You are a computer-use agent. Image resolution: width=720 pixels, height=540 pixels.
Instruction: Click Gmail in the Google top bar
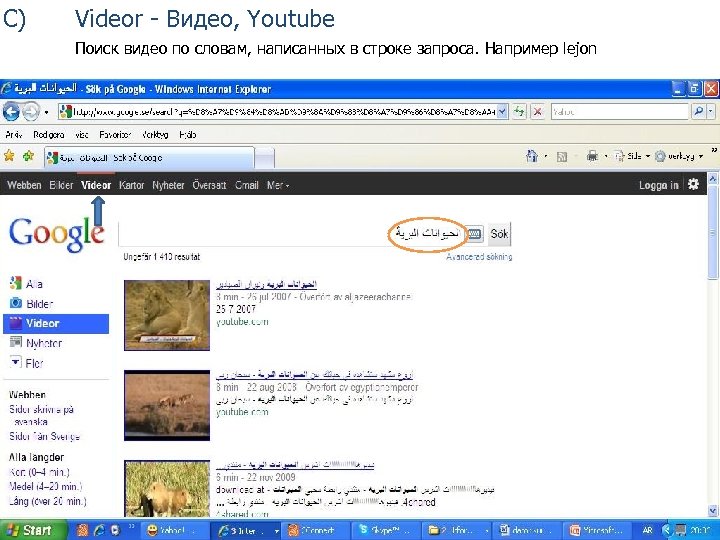point(247,185)
